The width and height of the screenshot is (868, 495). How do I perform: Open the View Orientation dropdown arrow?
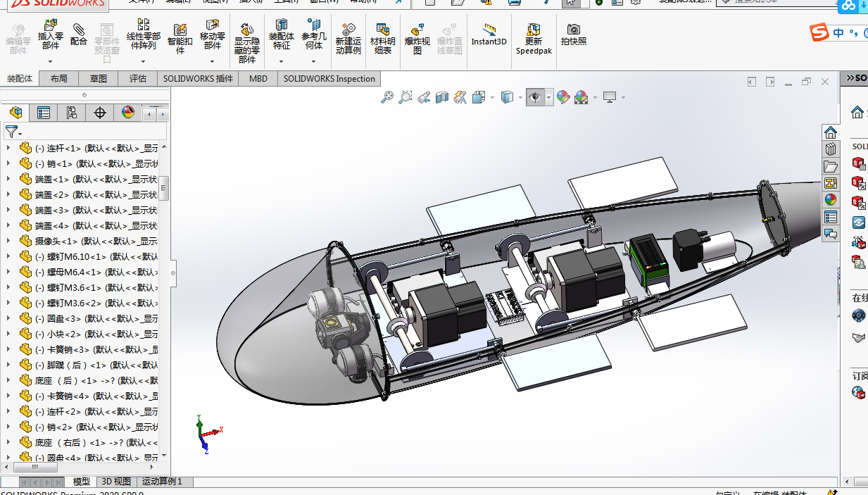(x=491, y=97)
